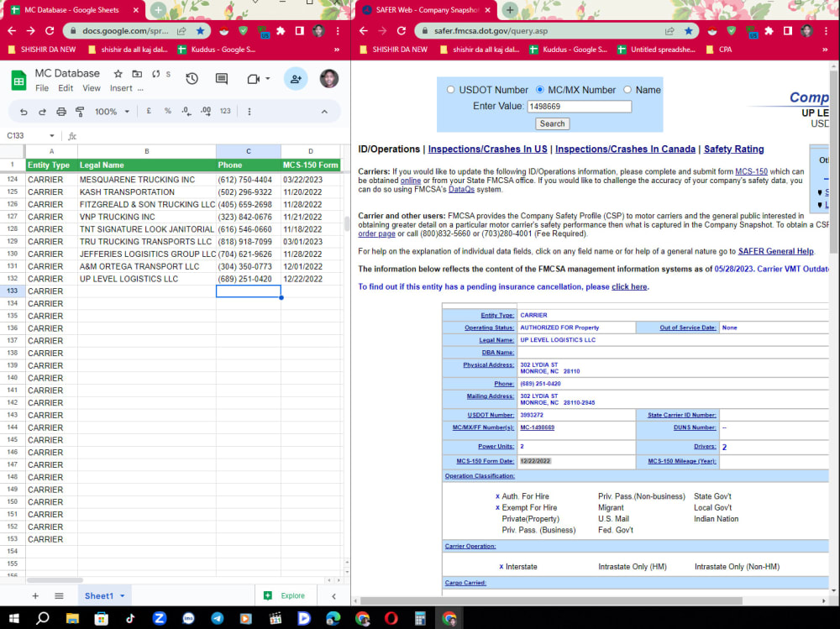Click the Search button on SAFER
The height and width of the screenshot is (629, 840).
coord(552,123)
